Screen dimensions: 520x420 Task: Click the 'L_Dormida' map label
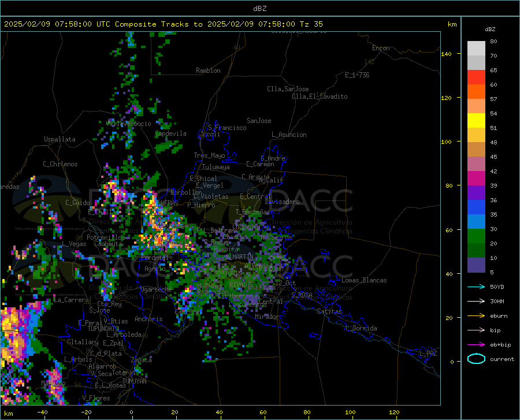coord(361,328)
